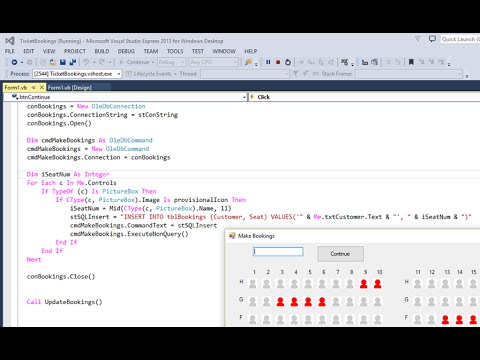Open the FILE menu

coord(10,51)
